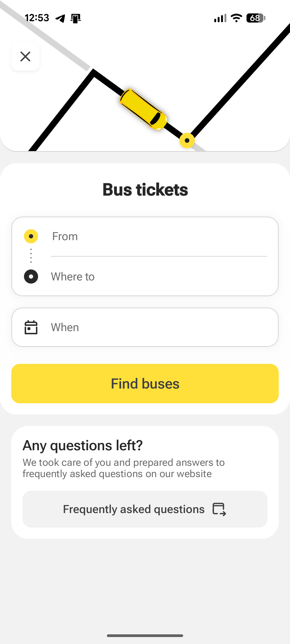Tap the battery indicator in status bar
Image resolution: width=290 pixels, height=644 pixels.
coord(256,18)
